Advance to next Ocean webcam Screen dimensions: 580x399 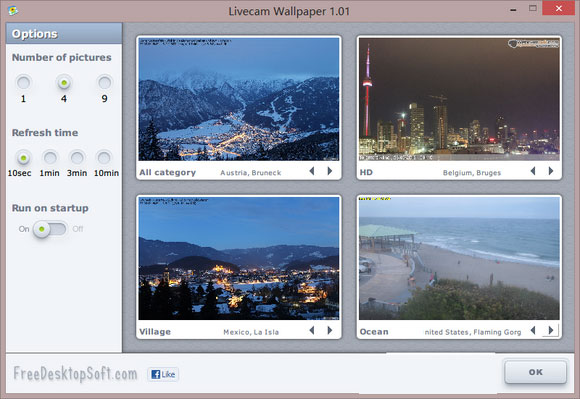[551, 330]
